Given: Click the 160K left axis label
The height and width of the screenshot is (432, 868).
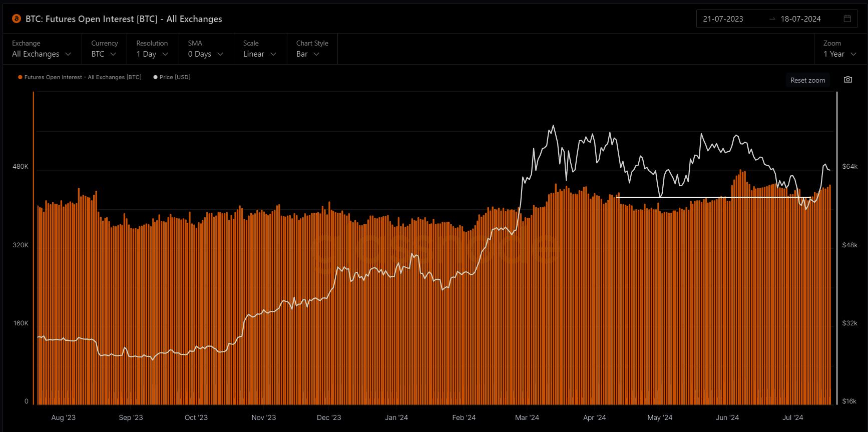Looking at the screenshot, I should (21, 323).
